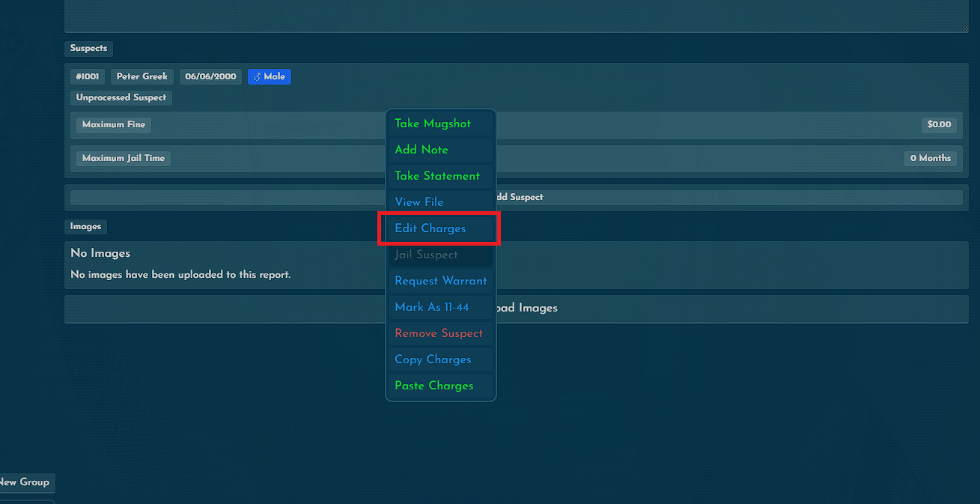980x504 pixels.
Task: Choose Request Warrant from the menu
Action: pyautogui.click(x=440, y=281)
